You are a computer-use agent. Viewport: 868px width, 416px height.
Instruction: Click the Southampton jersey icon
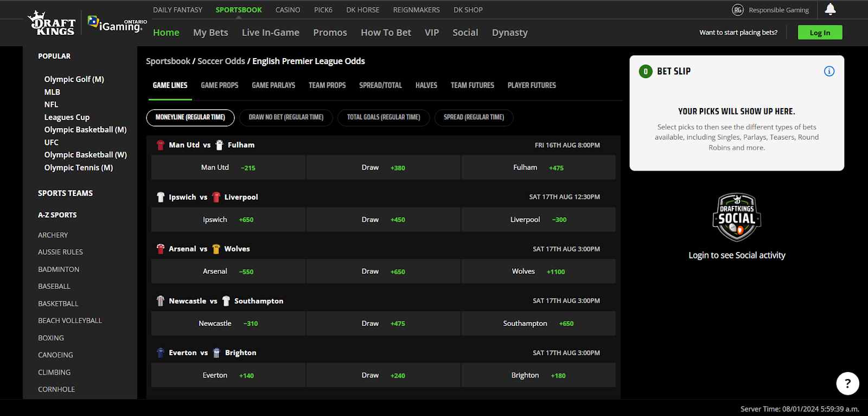(x=226, y=301)
